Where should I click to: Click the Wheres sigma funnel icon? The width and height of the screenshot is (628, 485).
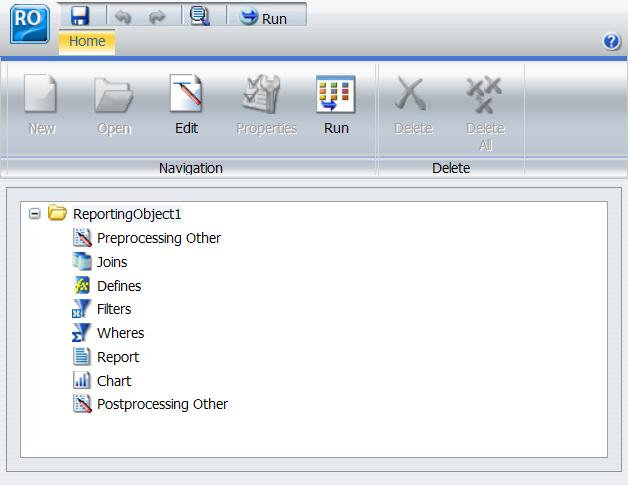(x=82, y=333)
